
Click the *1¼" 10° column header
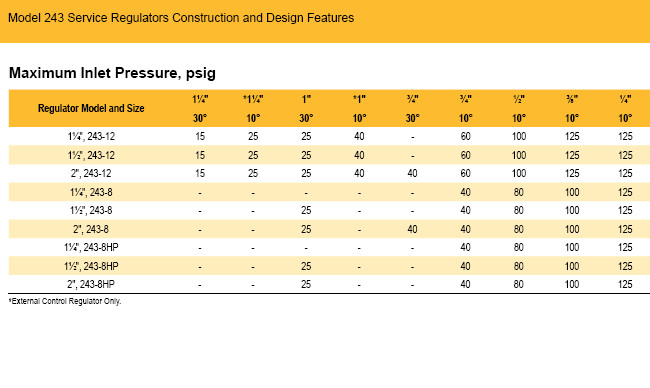(x=253, y=109)
